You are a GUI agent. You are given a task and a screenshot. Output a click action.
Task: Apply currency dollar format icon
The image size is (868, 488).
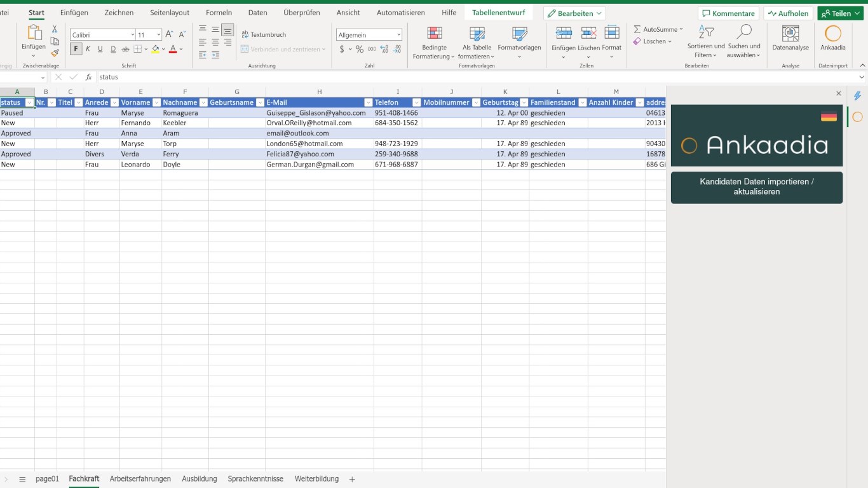pos(342,49)
